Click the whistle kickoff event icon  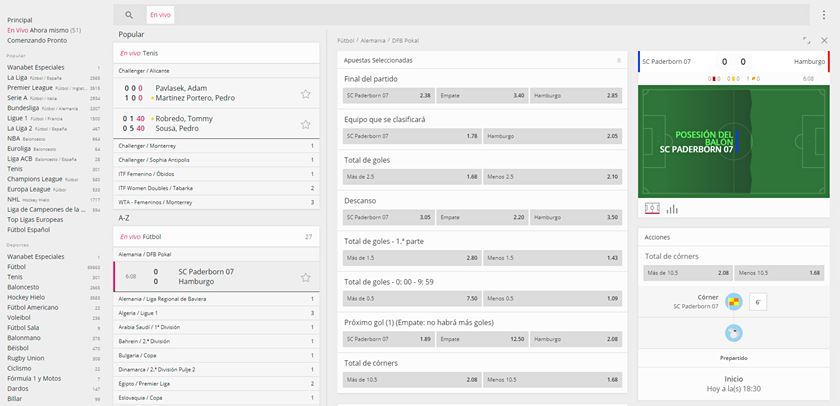pos(733,333)
